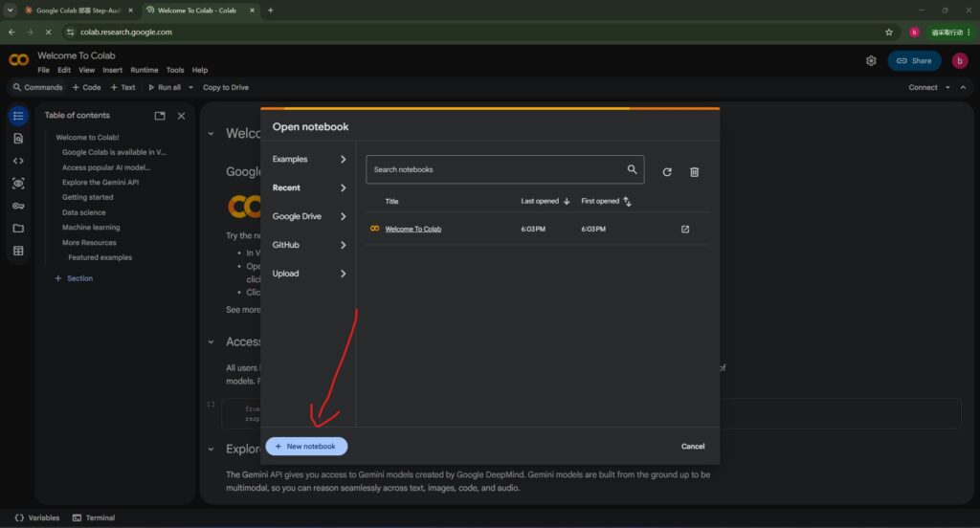Collapse the Explore the Gemini API section
Viewport: 980px width, 528px height.
click(211, 449)
